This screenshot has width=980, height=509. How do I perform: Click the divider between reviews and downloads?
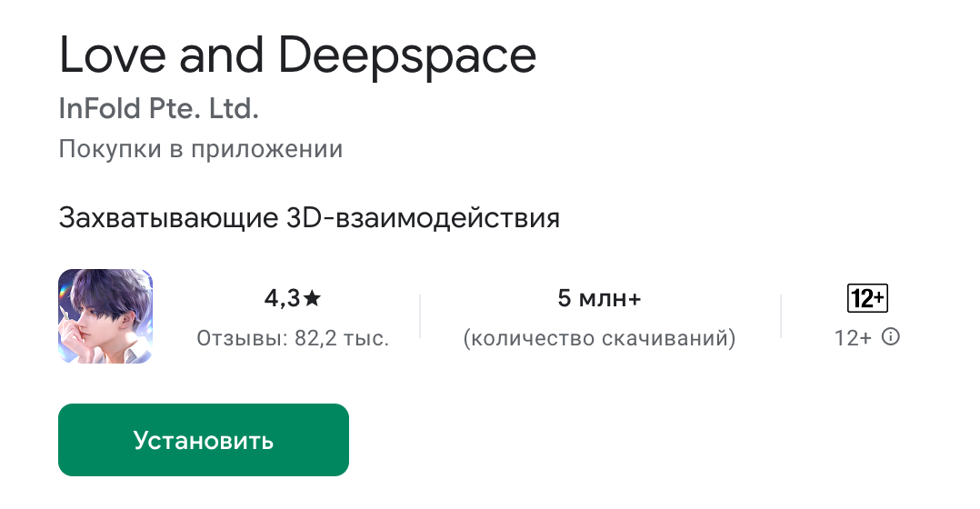[420, 316]
